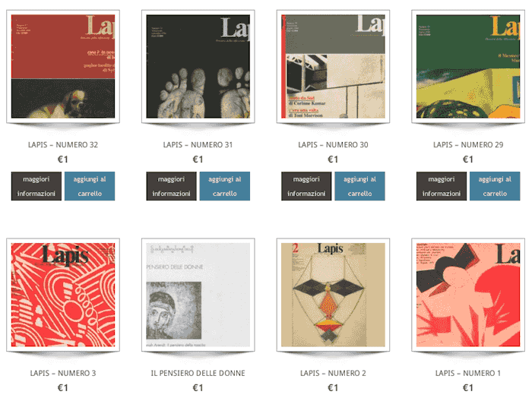The width and height of the screenshot is (532, 398).
Task: Open the Lapis Numero 2 cover thumbnail
Action: (333, 295)
